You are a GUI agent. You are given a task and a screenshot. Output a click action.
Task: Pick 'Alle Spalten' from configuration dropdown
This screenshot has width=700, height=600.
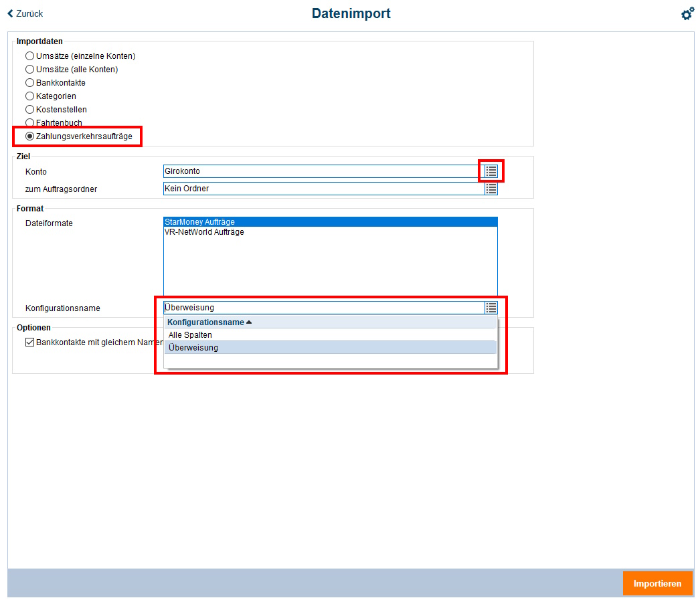[191, 335]
